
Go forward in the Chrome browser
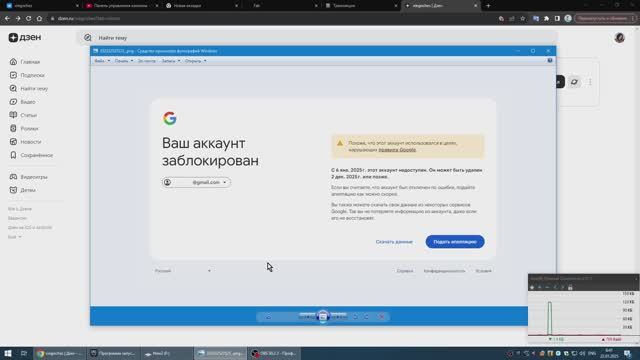click(x=18, y=18)
